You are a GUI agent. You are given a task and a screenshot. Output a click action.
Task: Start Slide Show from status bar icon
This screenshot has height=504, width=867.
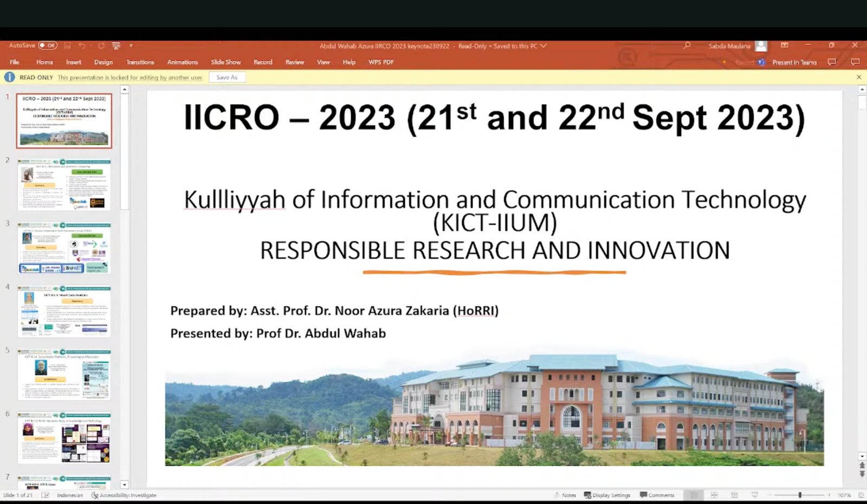[x=755, y=495]
